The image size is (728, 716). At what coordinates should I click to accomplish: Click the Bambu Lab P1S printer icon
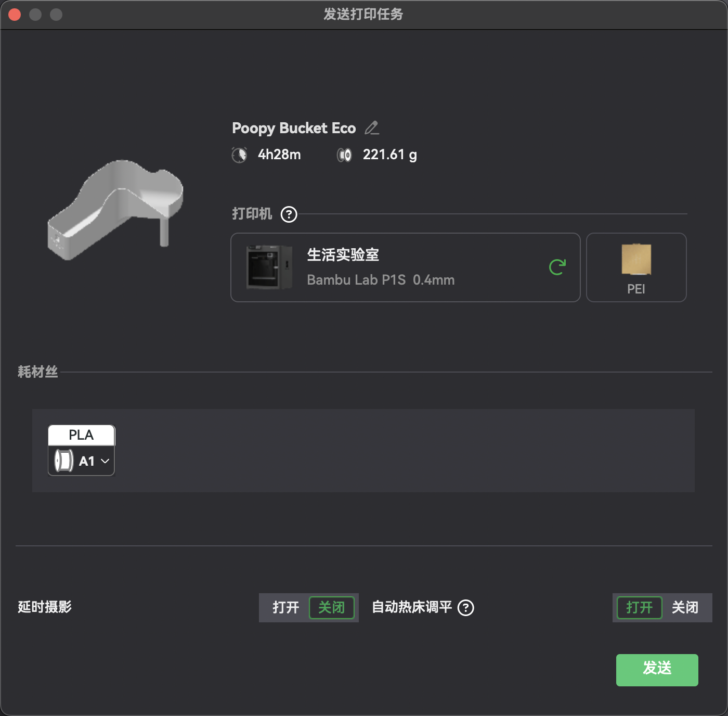tap(267, 267)
